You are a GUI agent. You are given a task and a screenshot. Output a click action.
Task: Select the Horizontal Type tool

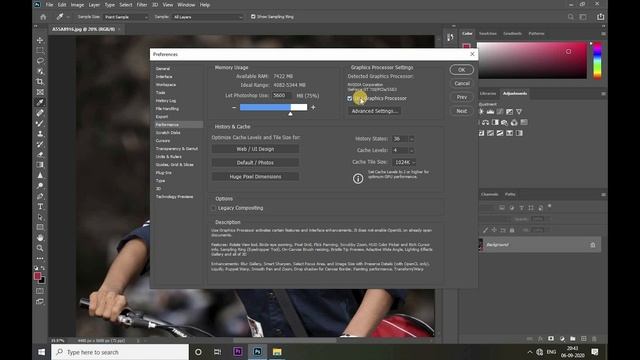coord(40,207)
